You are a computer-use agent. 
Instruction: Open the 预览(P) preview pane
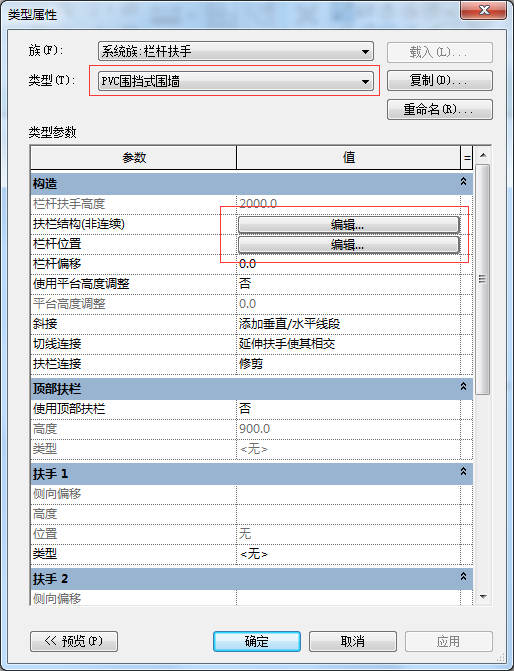pyautogui.click(x=74, y=641)
